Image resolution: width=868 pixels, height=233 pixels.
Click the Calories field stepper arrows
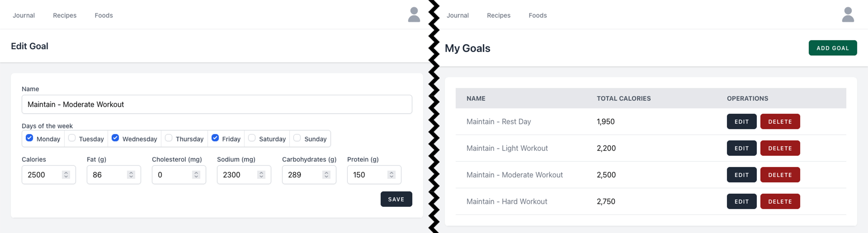tap(66, 175)
